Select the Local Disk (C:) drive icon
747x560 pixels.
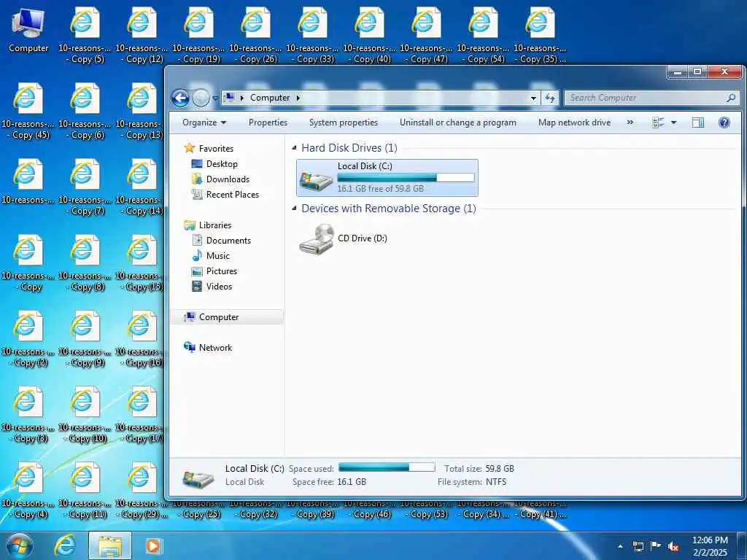pyautogui.click(x=316, y=180)
